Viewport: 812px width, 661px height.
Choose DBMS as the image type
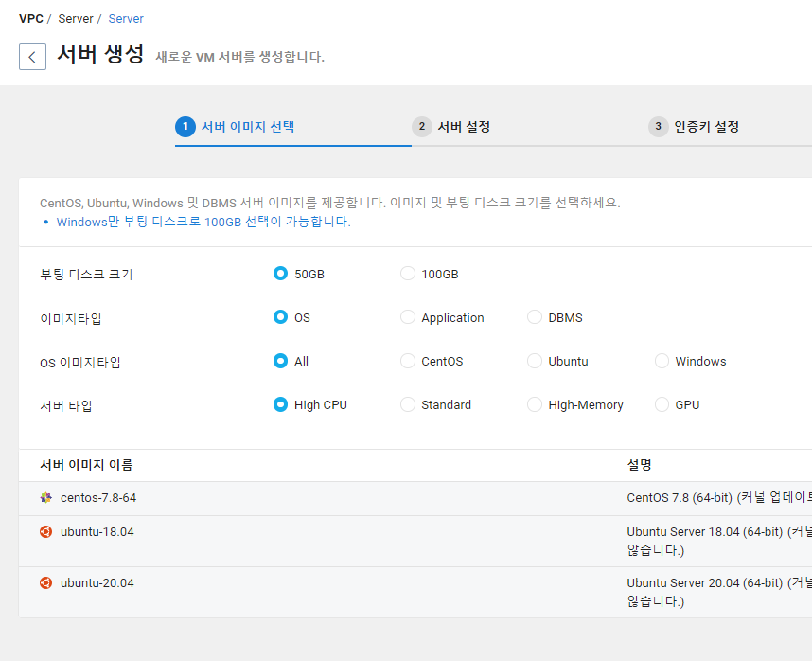click(x=535, y=317)
